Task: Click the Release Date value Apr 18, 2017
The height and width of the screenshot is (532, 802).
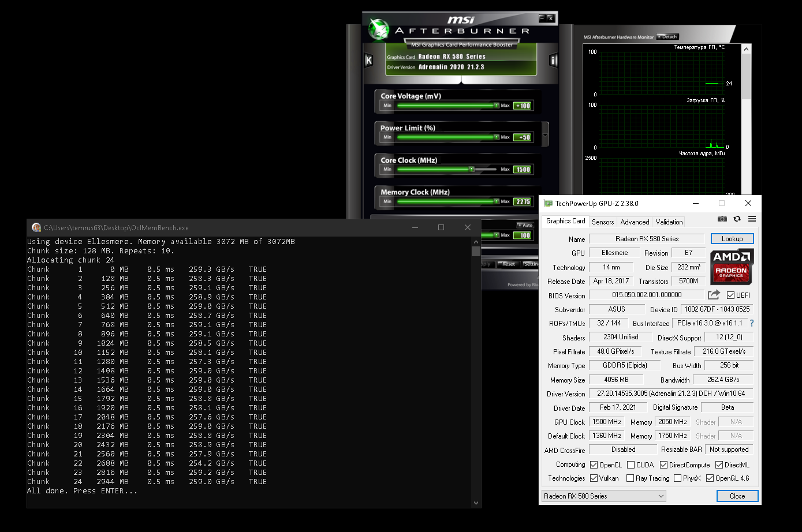Action: (x=611, y=281)
